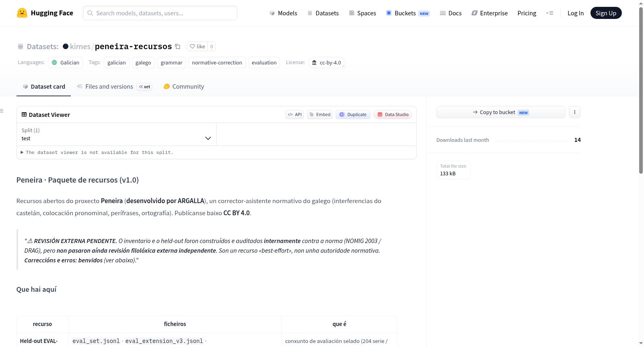Click the 'Peneira · Paquete de recursos (v1.0)' heading
Viewport: 644px width, 347px height.
[x=78, y=180]
